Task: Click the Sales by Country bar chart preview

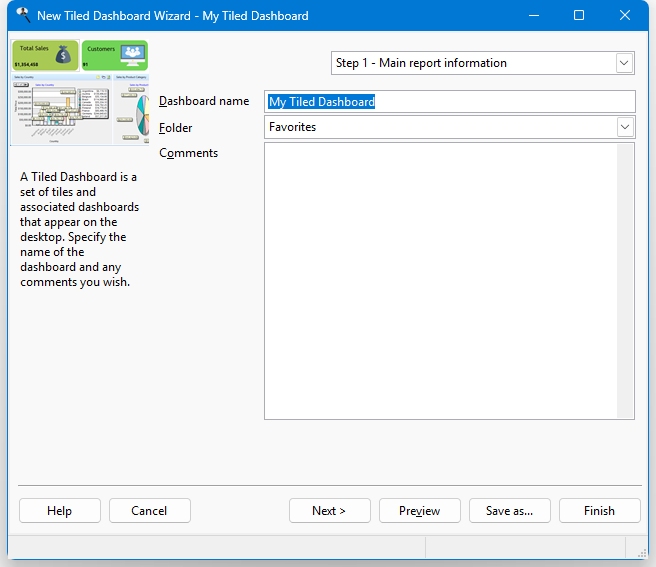Action: click(x=58, y=110)
